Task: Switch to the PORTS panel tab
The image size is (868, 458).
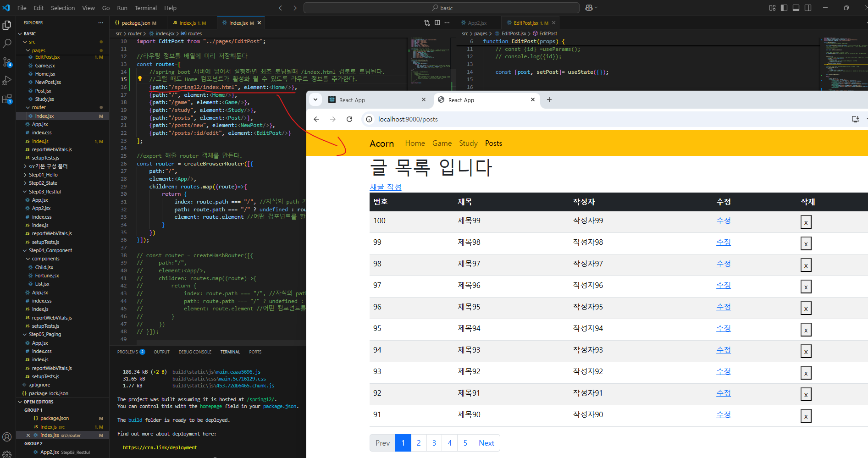Action: (x=255, y=352)
